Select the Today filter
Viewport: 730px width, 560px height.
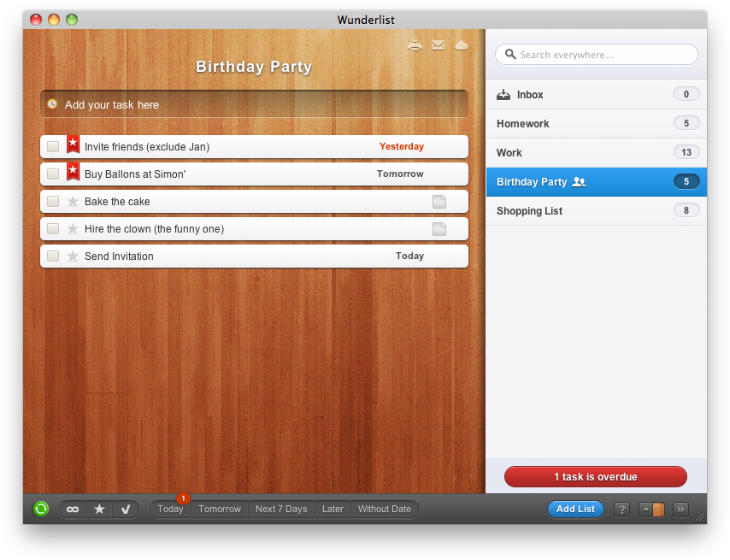(170, 510)
